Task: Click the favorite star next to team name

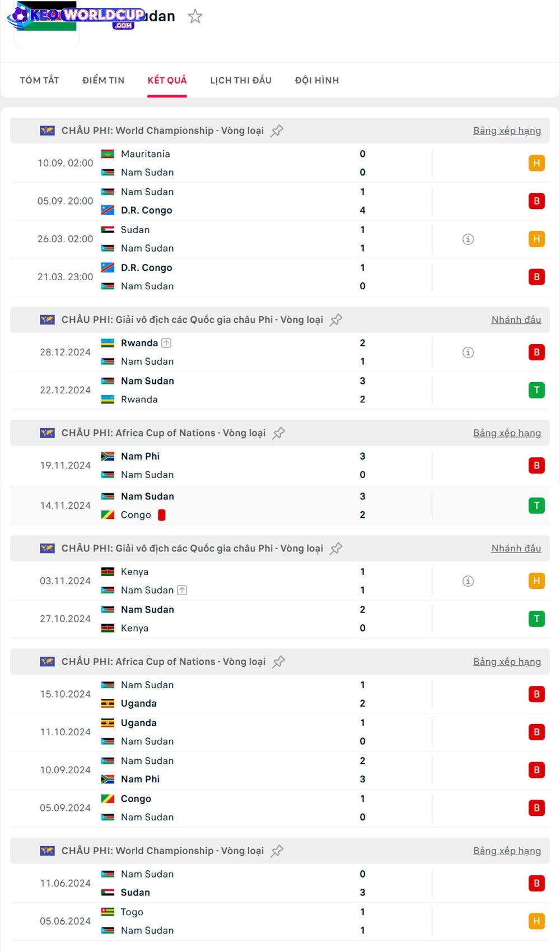Action: (195, 16)
